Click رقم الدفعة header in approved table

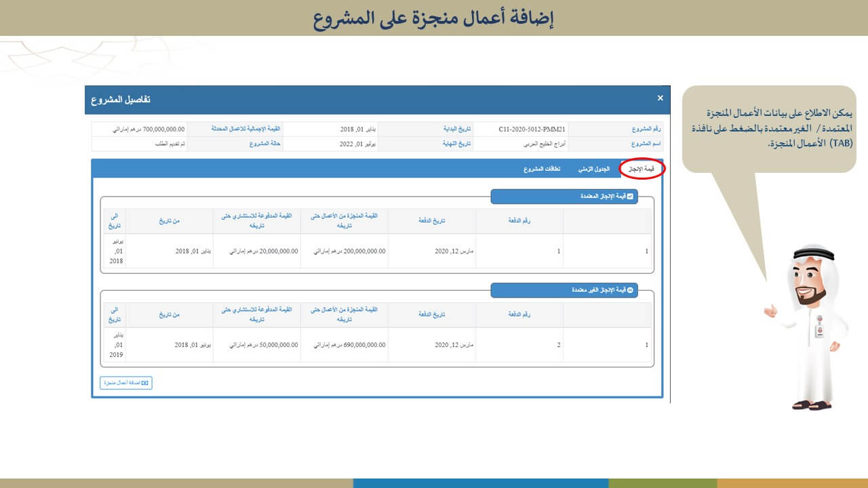pos(519,220)
